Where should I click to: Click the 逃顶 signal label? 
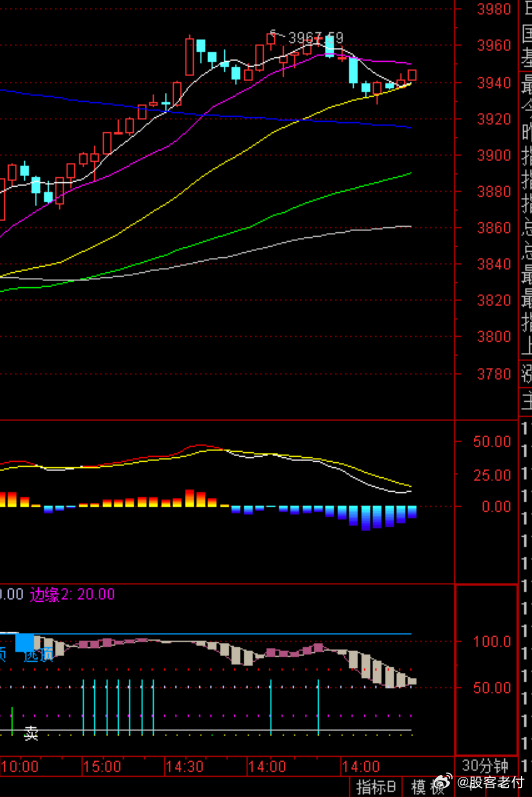coord(38,655)
